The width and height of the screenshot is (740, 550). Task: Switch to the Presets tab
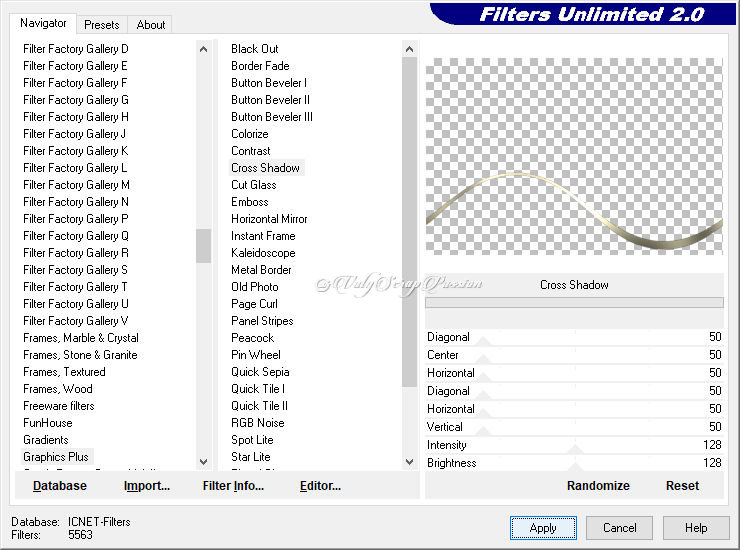pos(101,25)
